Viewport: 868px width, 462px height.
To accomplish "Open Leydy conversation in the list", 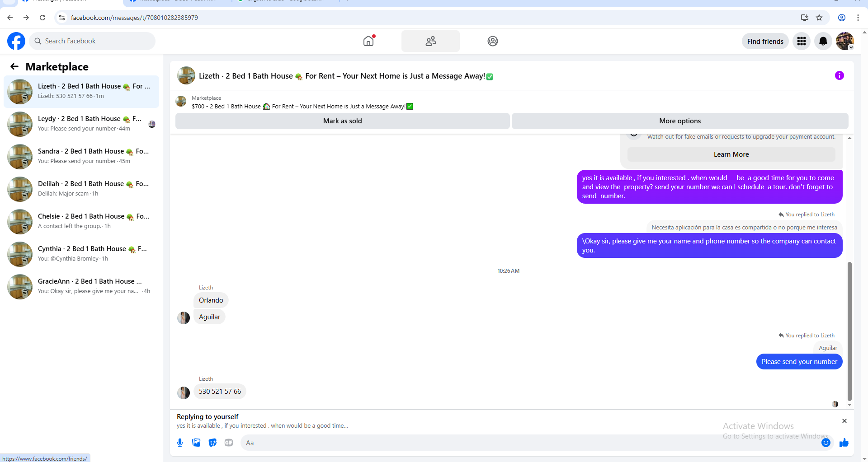I will [81, 124].
